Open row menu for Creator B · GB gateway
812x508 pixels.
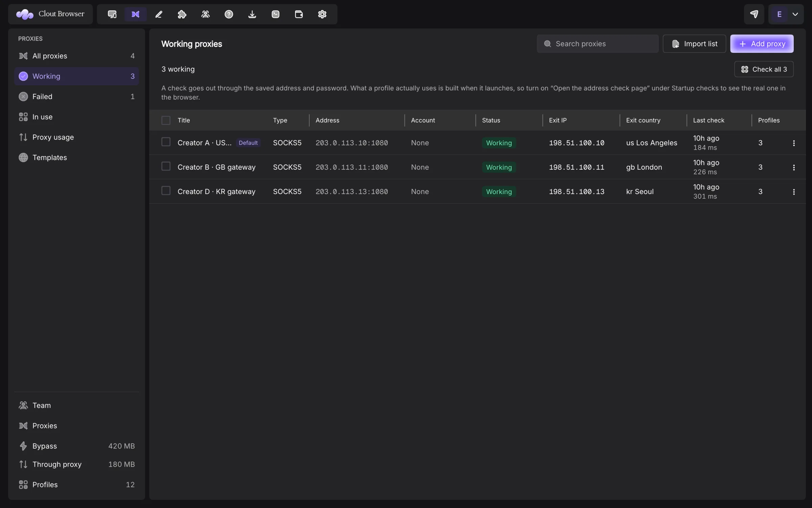[x=794, y=167]
